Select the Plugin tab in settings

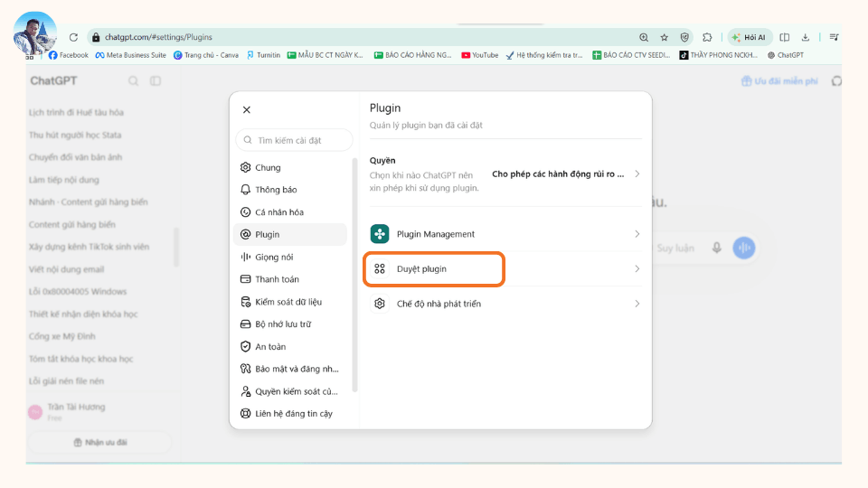point(290,234)
